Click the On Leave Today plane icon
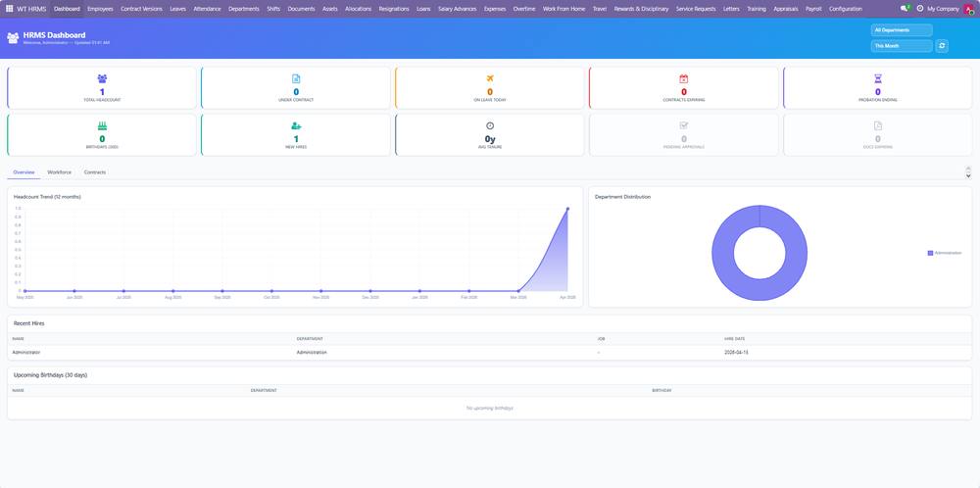Viewport: 980px width, 488px height. (490, 78)
